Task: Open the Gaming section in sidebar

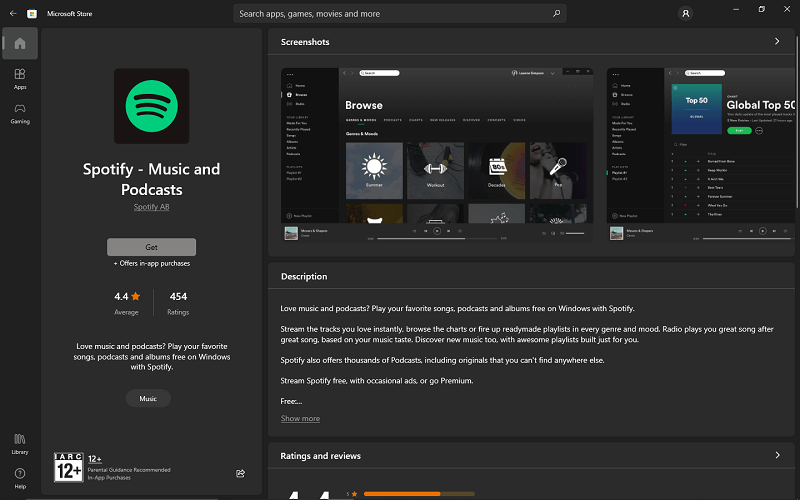Action: click(x=20, y=114)
